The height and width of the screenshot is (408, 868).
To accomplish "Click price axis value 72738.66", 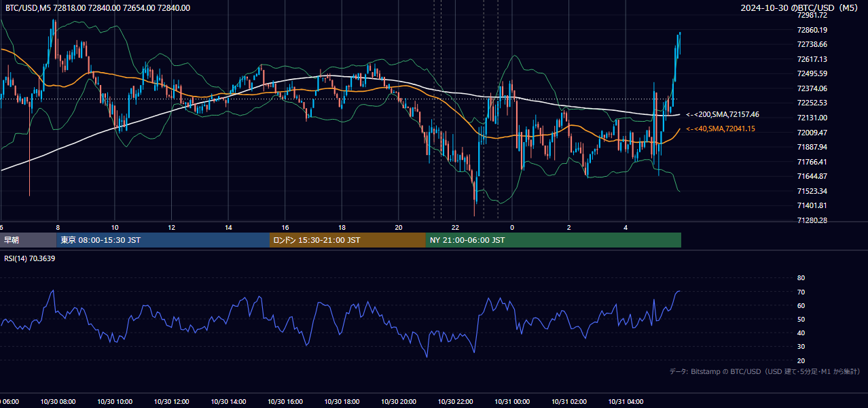I will click(812, 44).
